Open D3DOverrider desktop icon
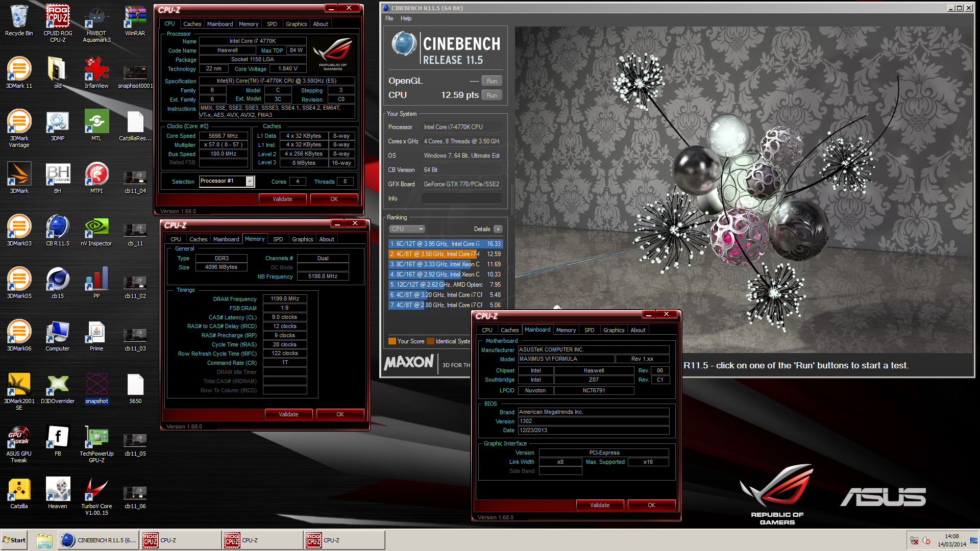Image resolution: width=980 pixels, height=551 pixels. (x=58, y=388)
